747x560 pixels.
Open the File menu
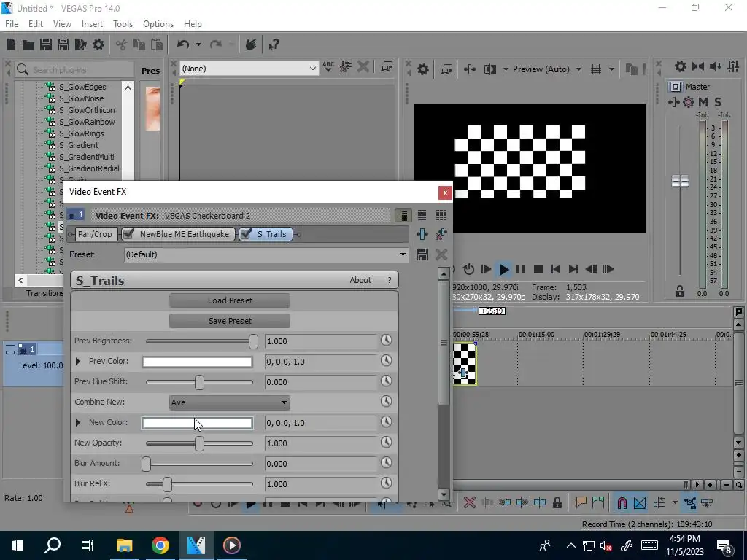[12, 24]
